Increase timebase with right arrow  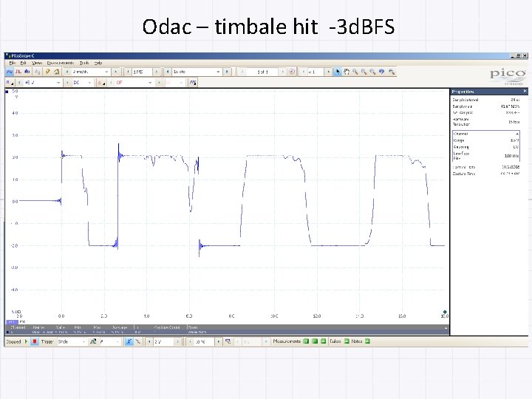point(116,72)
